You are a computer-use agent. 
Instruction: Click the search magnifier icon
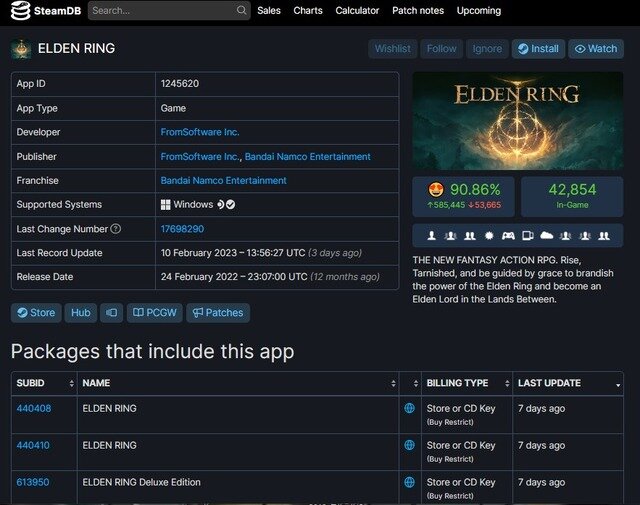pos(242,10)
